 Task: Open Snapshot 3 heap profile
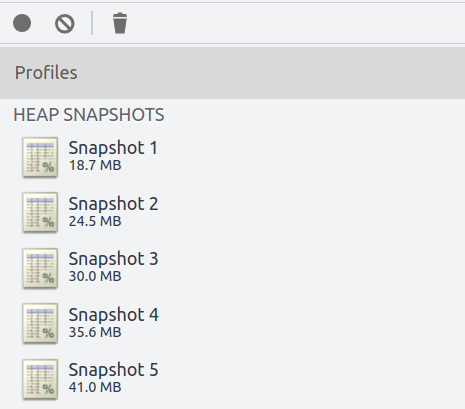232,268
